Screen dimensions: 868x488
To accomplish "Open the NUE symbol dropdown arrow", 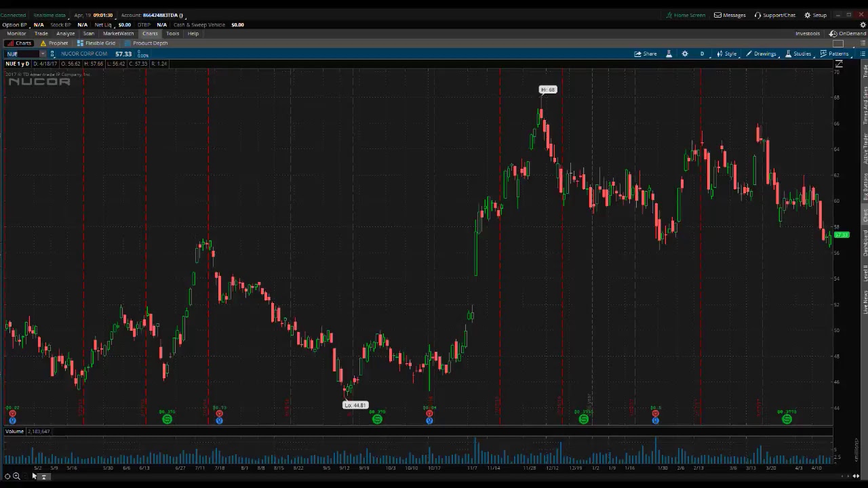I will (42, 54).
